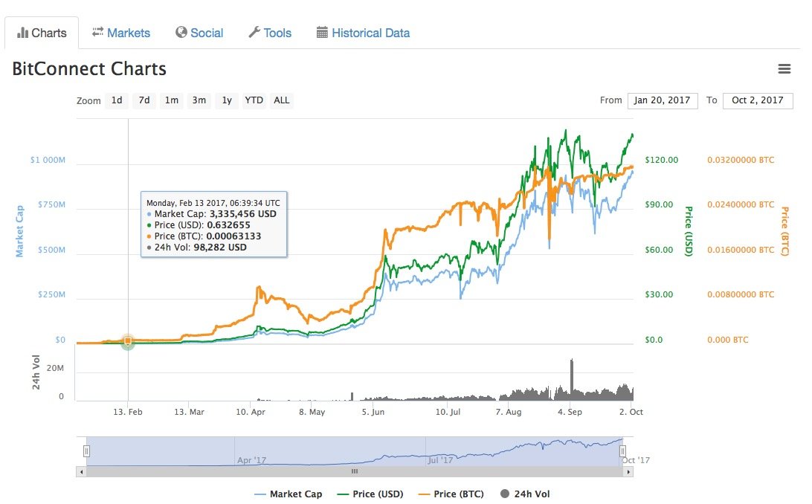The width and height of the screenshot is (812, 504).
Task: Click the bar chart icon on Charts tab
Action: tap(22, 33)
